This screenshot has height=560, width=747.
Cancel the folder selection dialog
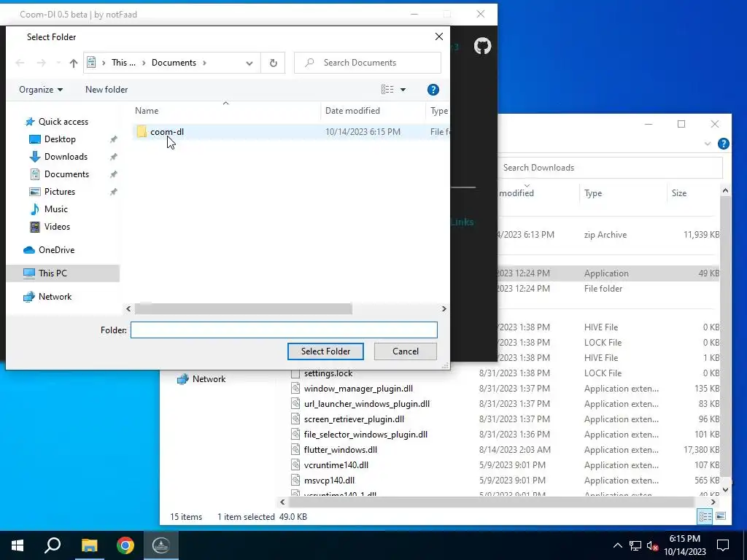click(406, 351)
